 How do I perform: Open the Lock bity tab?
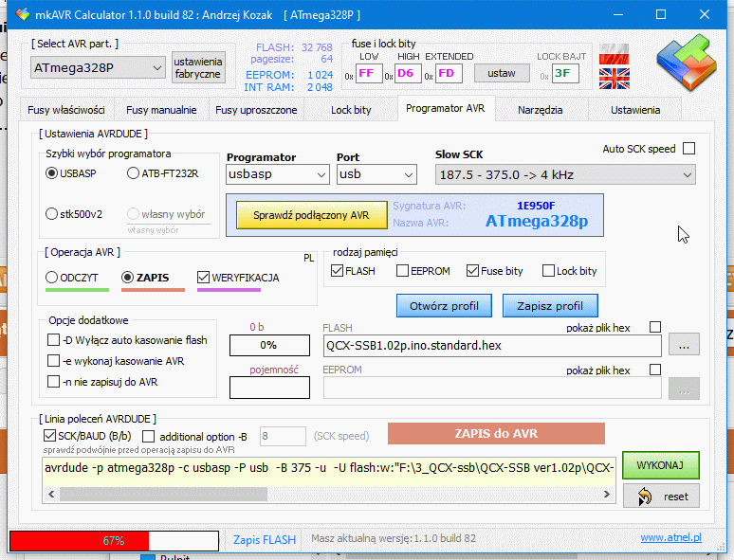pos(350,110)
